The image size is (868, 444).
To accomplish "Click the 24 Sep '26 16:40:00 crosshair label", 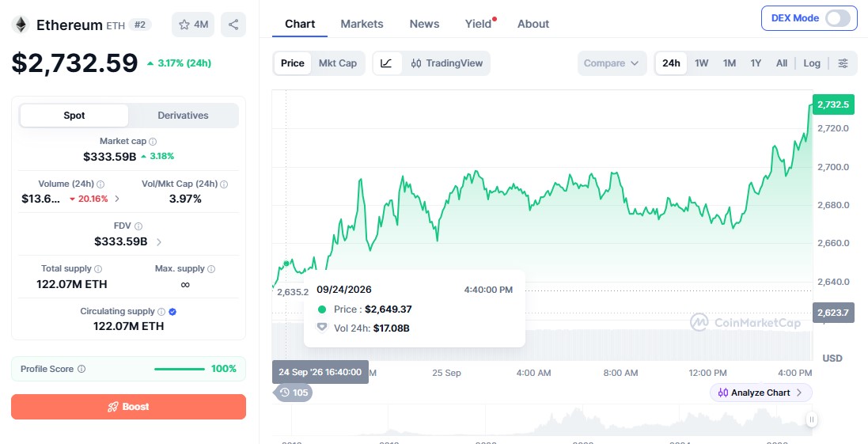I will pyautogui.click(x=320, y=372).
